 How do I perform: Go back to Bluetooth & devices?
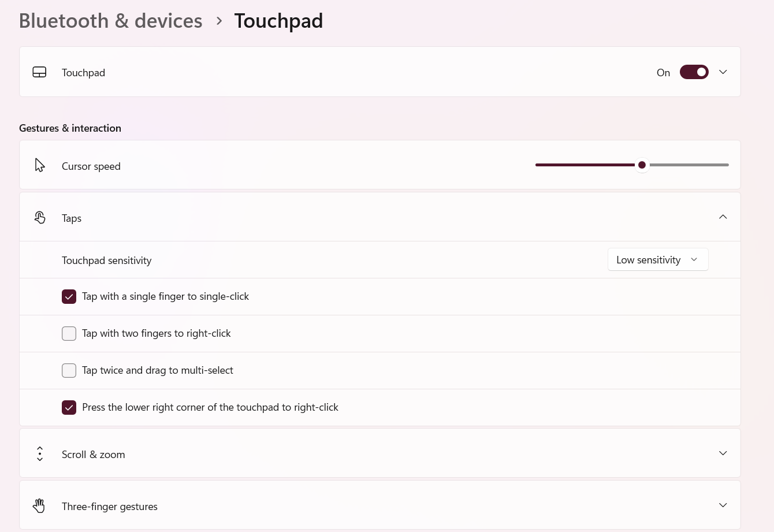[x=110, y=21]
